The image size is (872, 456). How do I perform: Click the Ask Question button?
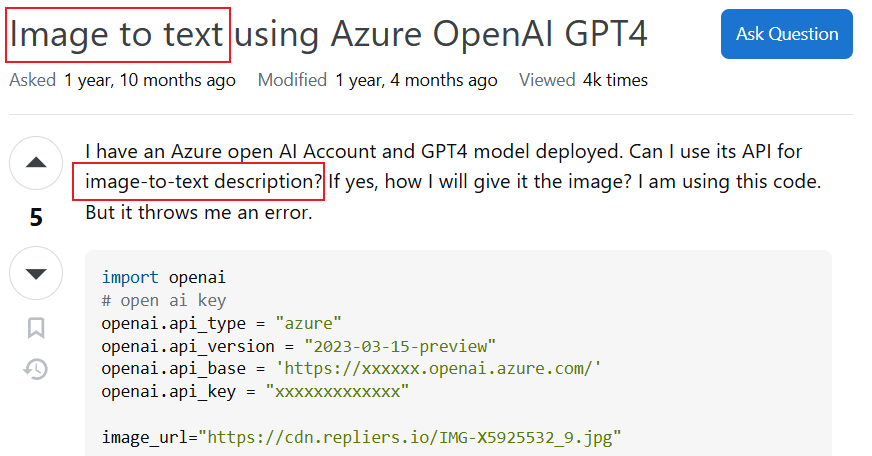(786, 34)
